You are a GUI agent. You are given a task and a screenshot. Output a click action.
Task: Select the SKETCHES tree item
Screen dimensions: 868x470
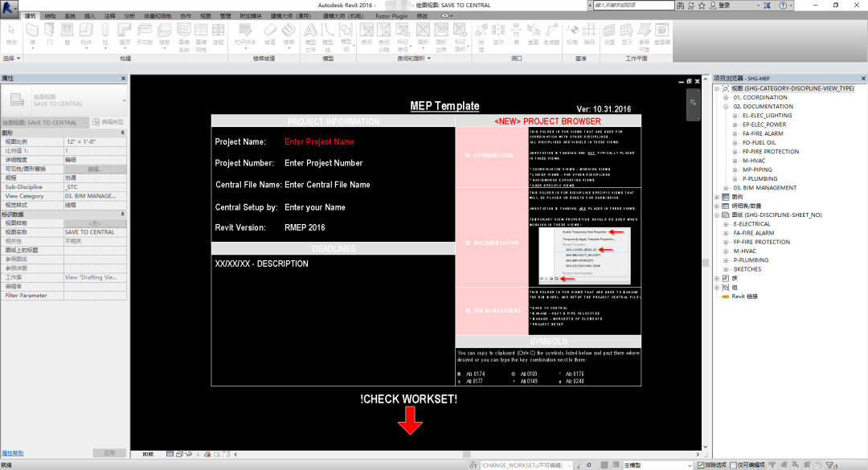[747, 269]
